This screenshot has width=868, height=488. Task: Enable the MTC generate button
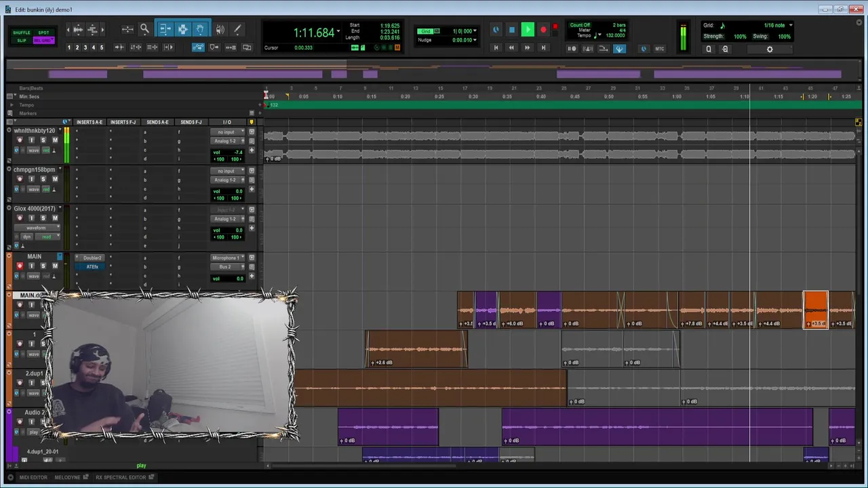tap(660, 49)
